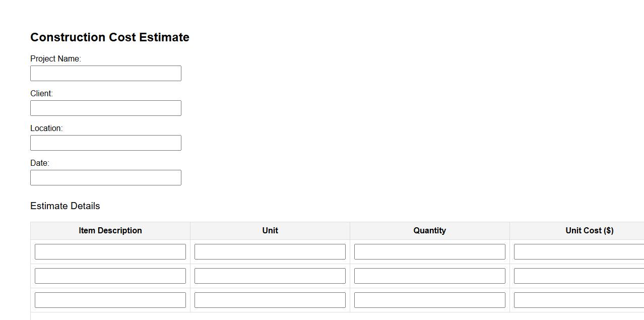The image size is (644, 320).
Task: Click the Item Description column header
Action: [x=110, y=230]
